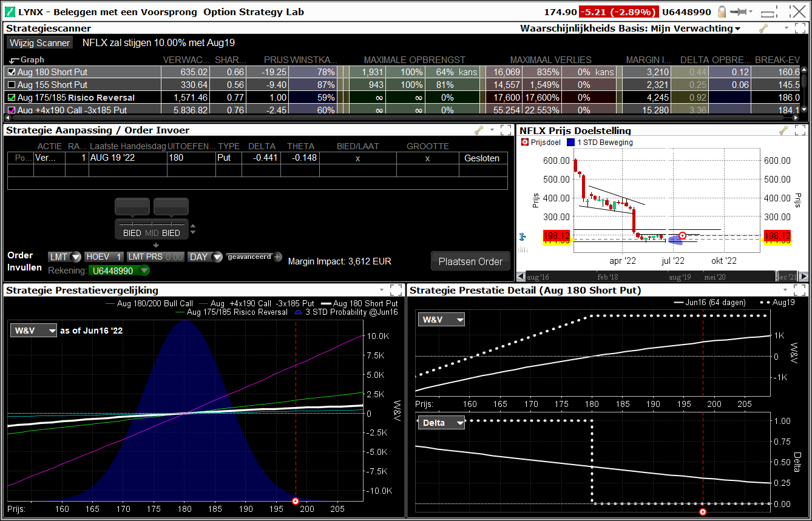Image resolution: width=812 pixels, height=521 pixels.
Task: Open Strategie Prestatievergelijking menu arrow
Action: [x=381, y=291]
